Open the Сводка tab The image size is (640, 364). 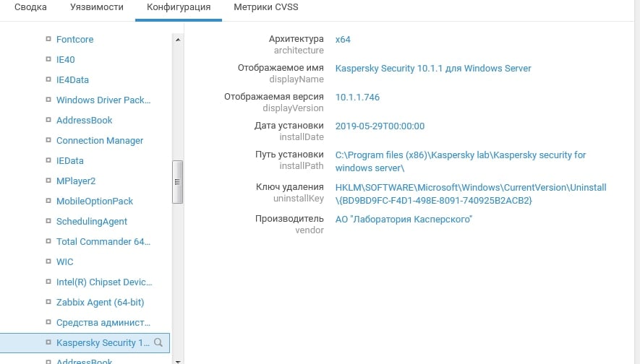[30, 7]
